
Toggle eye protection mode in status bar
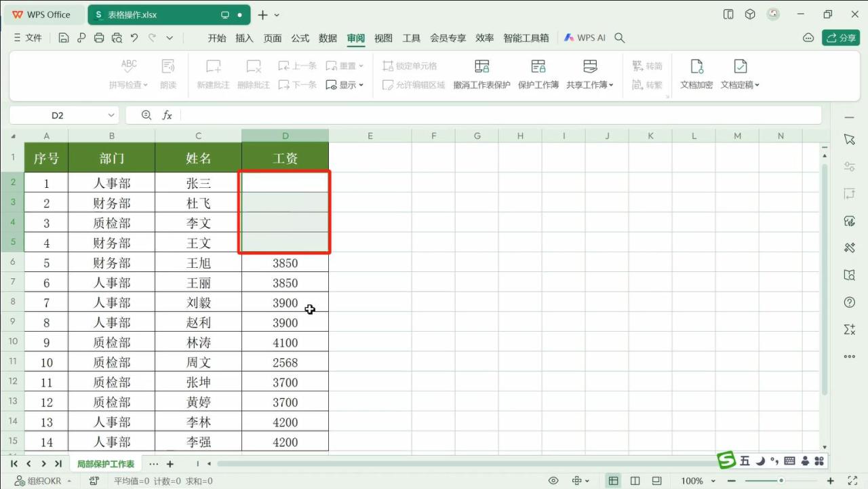coord(553,481)
